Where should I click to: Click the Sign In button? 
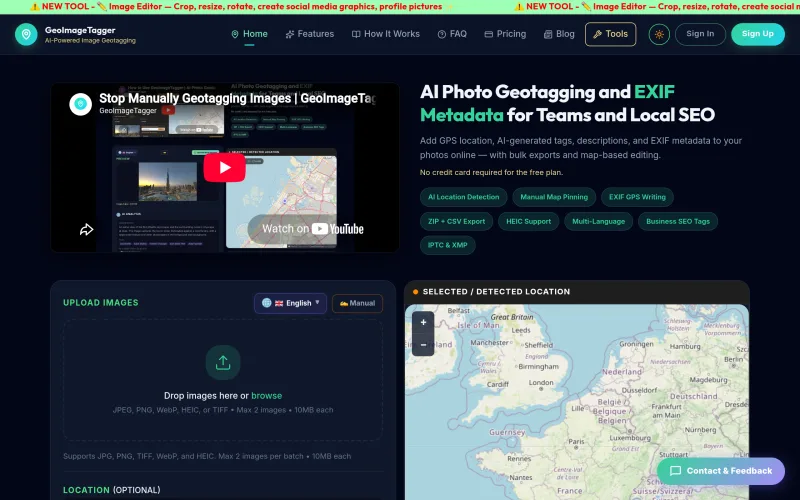click(700, 34)
